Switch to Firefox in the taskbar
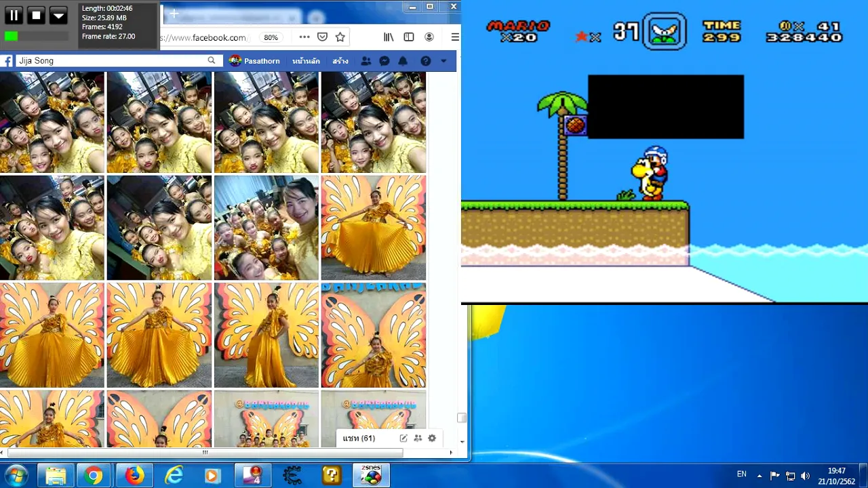The height and width of the screenshot is (488, 868). click(x=134, y=476)
